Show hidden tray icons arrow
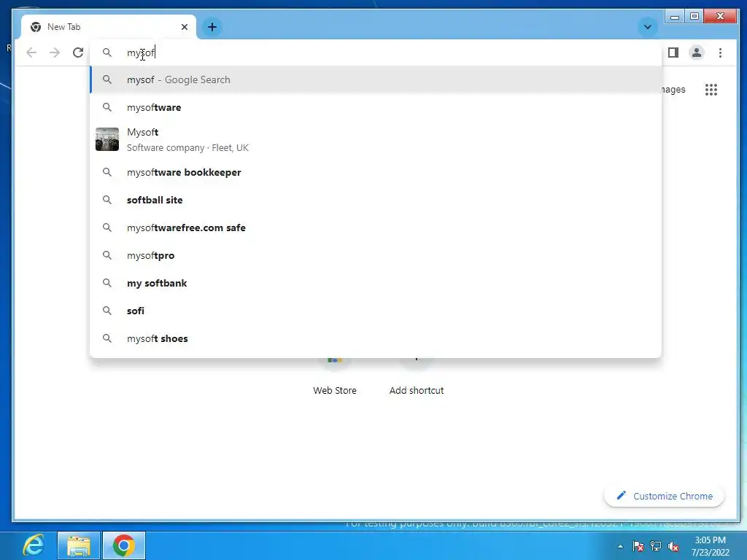Image resolution: width=747 pixels, height=560 pixels. click(x=620, y=546)
